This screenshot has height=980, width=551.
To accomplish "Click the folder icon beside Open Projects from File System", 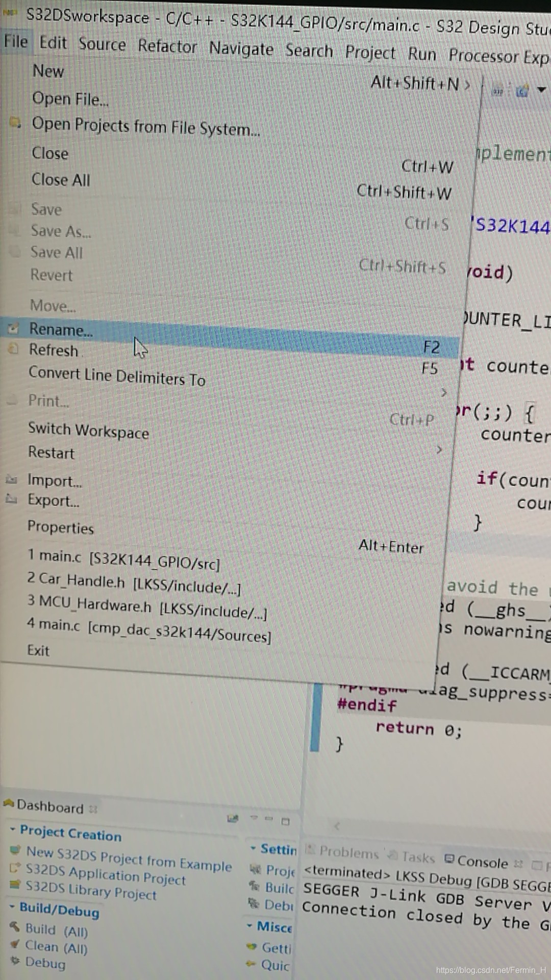I will [x=16, y=122].
